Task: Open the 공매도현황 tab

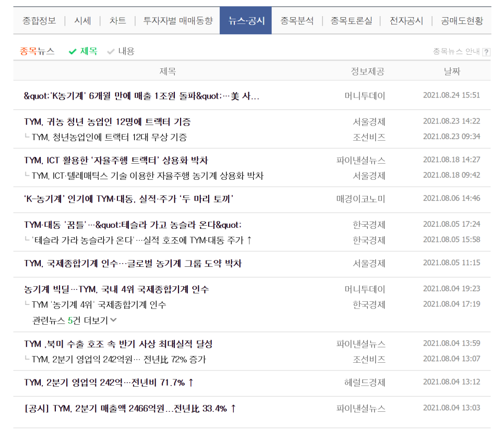Action: tap(462, 21)
